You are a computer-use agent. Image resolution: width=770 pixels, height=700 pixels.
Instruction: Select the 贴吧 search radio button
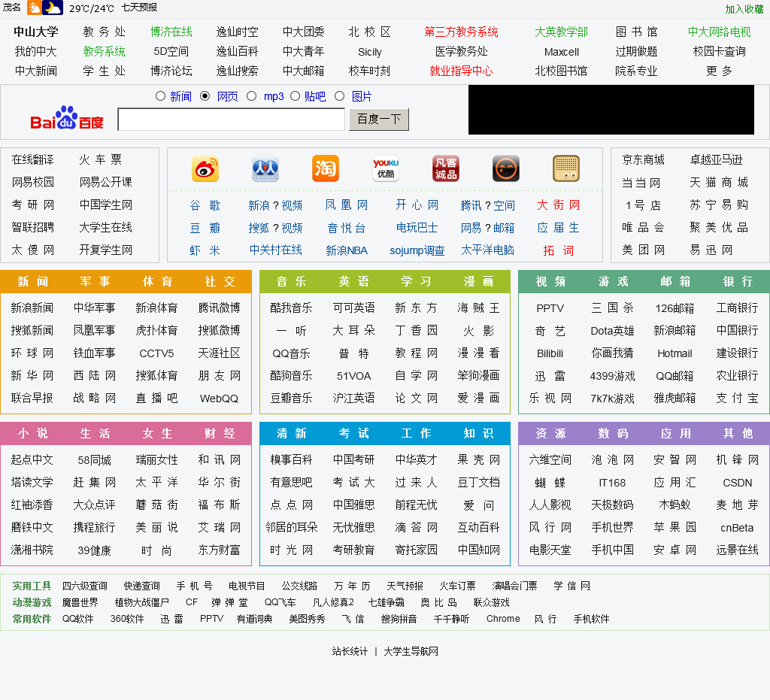tap(296, 96)
